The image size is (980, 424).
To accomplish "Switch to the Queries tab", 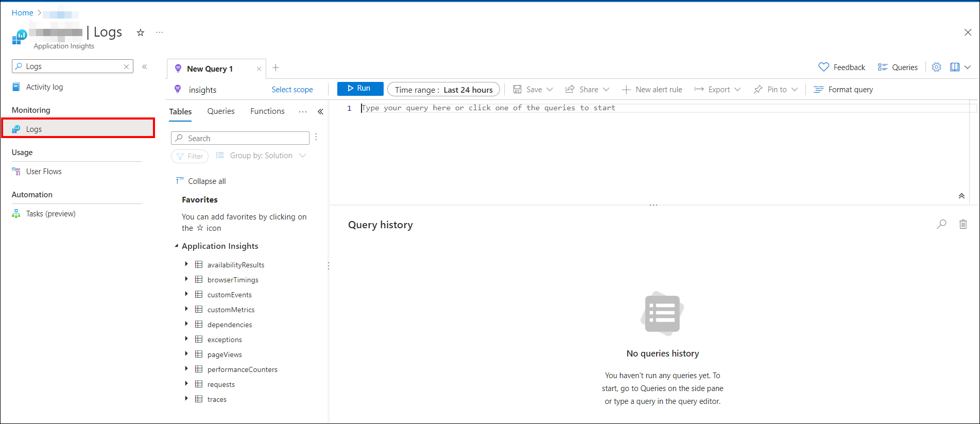I will point(221,111).
